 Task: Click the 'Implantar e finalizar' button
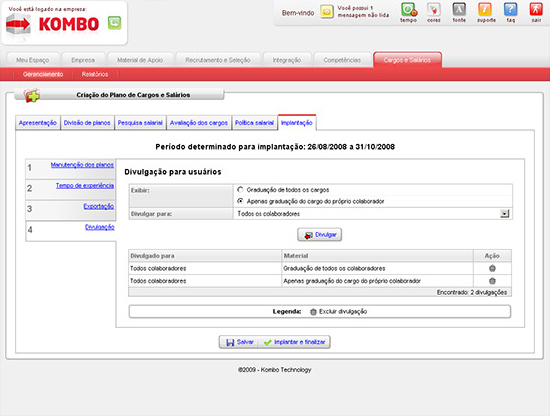click(x=294, y=342)
